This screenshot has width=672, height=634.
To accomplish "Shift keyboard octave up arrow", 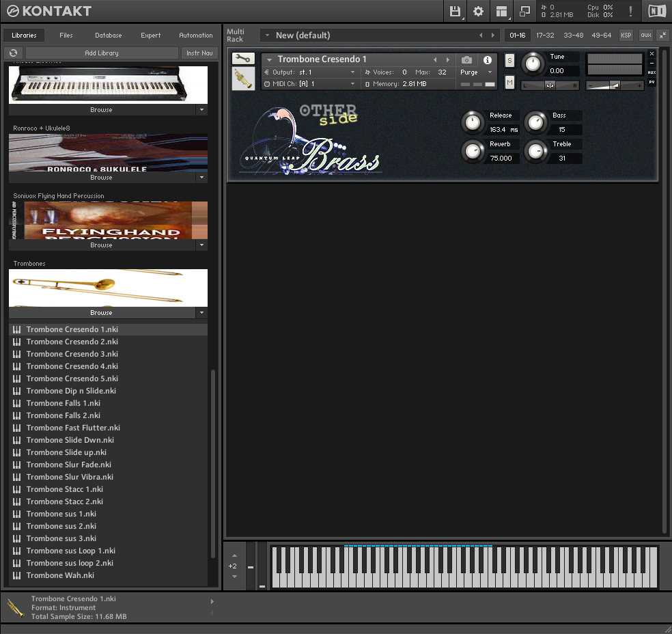I will tap(234, 555).
